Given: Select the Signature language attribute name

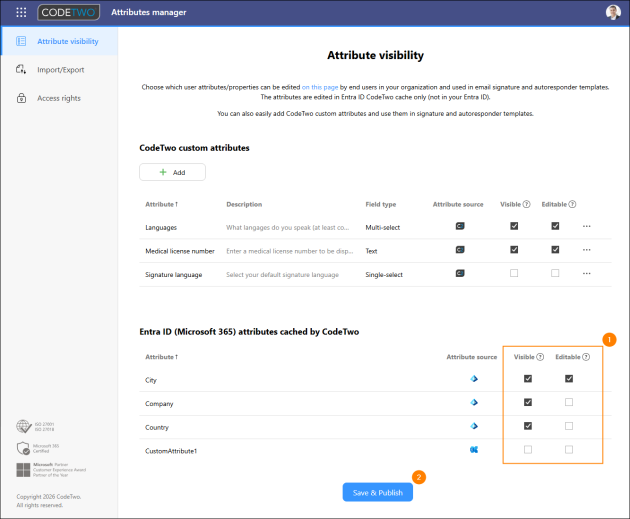Looking at the screenshot, I should pos(174,275).
